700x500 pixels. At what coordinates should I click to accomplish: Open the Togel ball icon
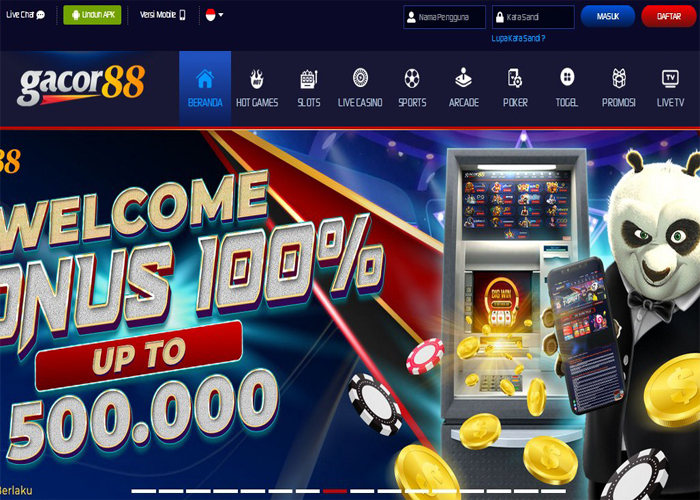pyautogui.click(x=567, y=77)
